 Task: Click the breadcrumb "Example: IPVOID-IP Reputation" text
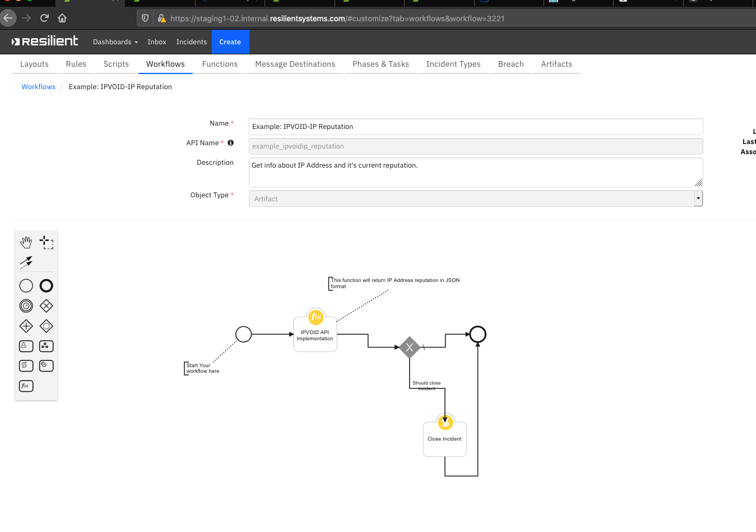pyautogui.click(x=120, y=87)
